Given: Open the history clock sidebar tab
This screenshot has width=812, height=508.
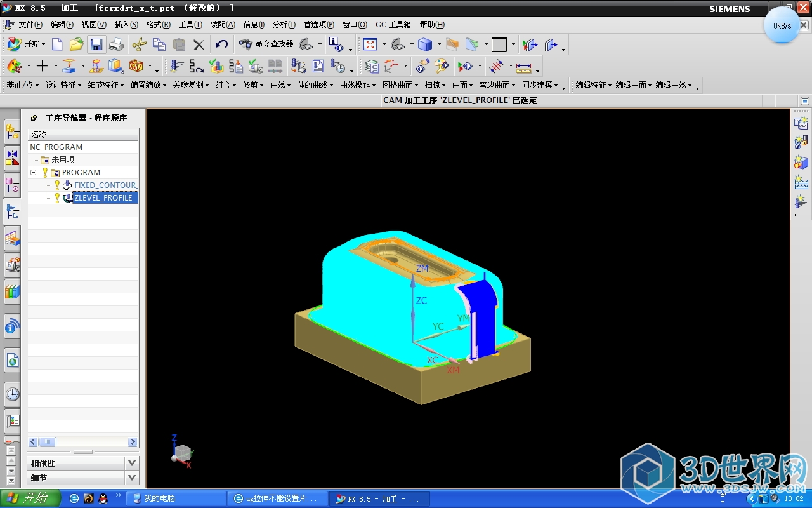Looking at the screenshot, I should pyautogui.click(x=12, y=394).
